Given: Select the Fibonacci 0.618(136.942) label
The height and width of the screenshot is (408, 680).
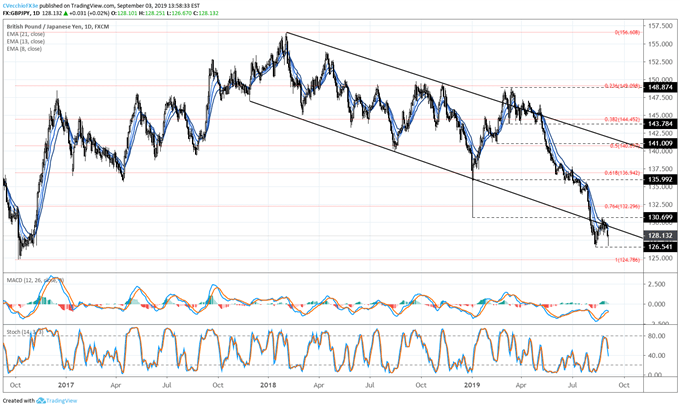Looking at the screenshot, I should click(622, 173).
